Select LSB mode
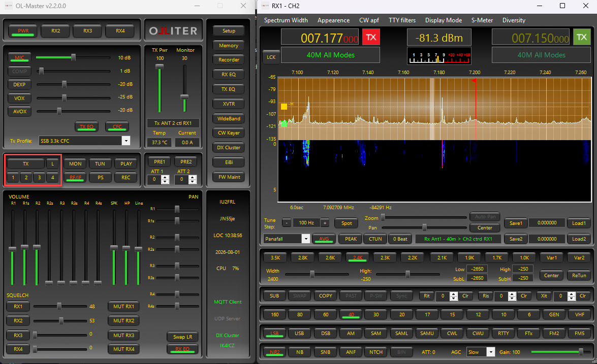597x364 pixels. coord(274,333)
